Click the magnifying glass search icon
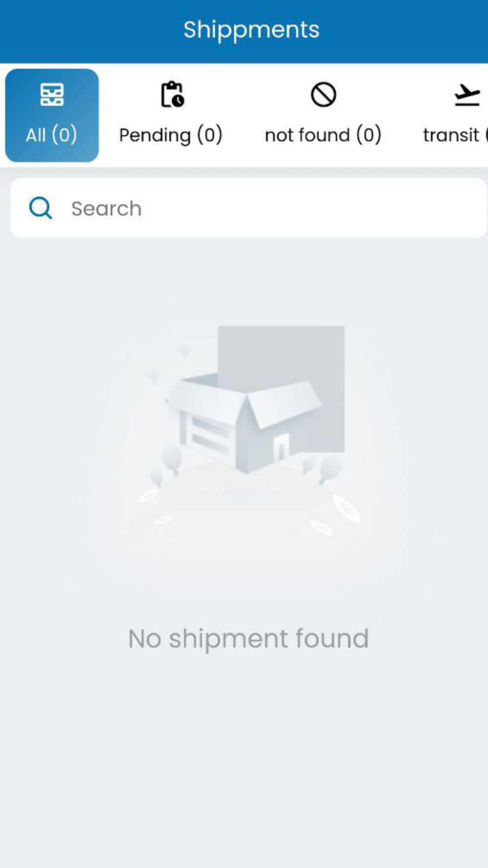Image resolution: width=488 pixels, height=868 pixels. click(41, 208)
